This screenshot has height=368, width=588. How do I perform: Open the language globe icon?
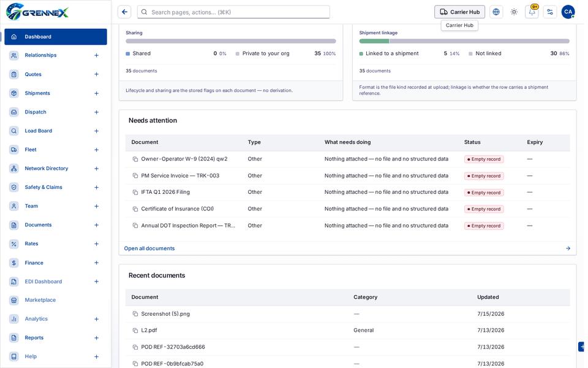click(496, 12)
